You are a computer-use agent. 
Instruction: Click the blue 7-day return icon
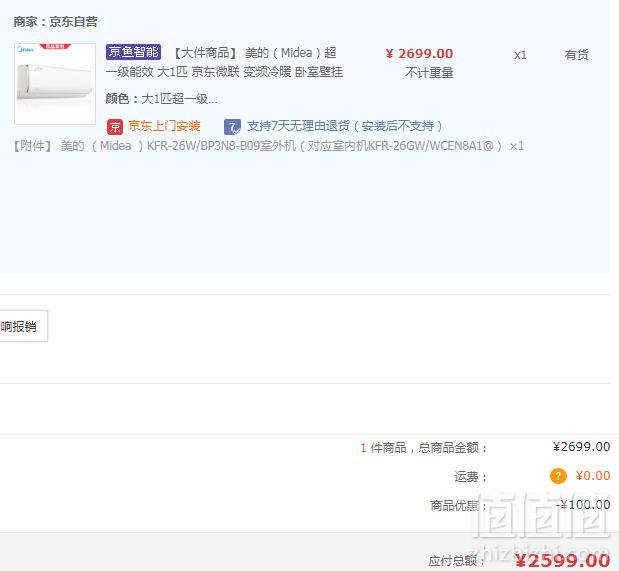pyautogui.click(x=232, y=127)
